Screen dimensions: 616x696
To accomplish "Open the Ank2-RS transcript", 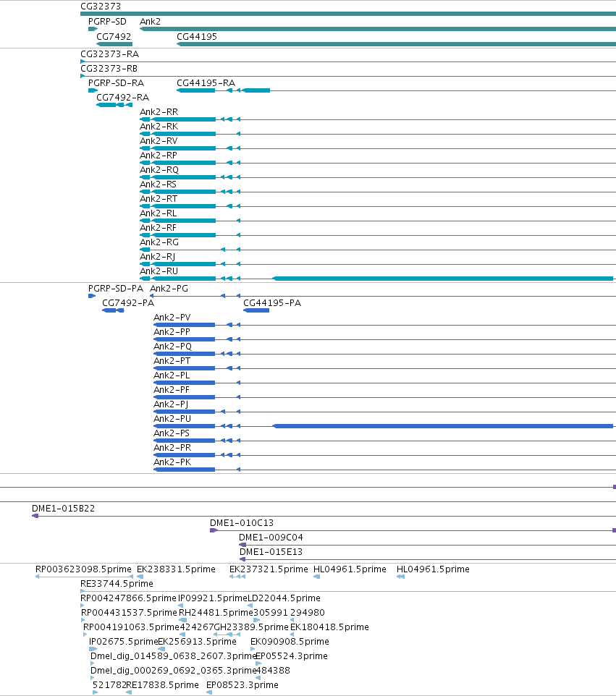I will [x=158, y=184].
